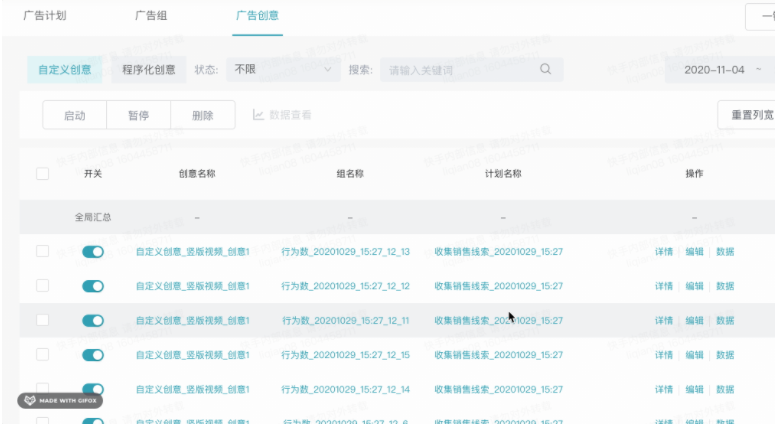
Task: Open group link 行为数_20201029_15:27_12_15
Action: (x=345, y=355)
